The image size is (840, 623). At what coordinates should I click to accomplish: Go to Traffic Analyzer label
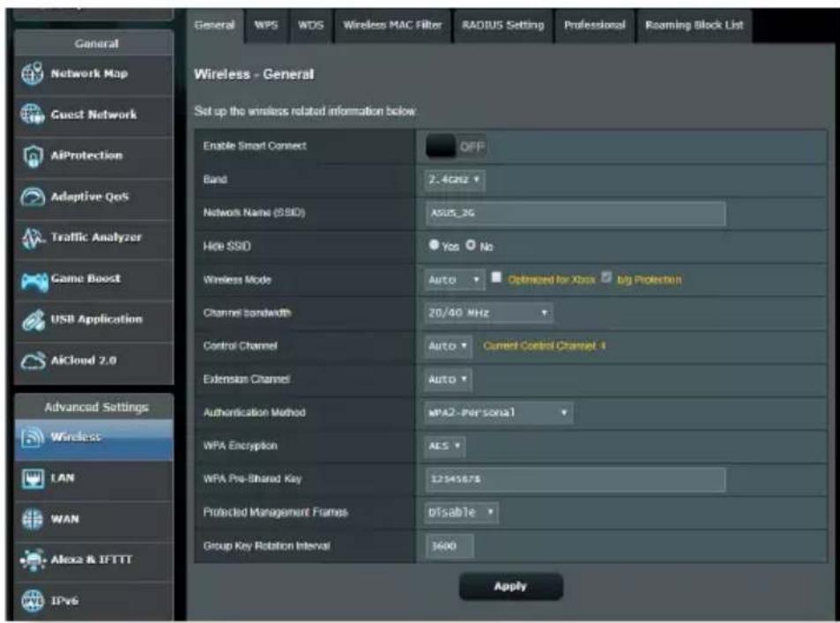(x=96, y=237)
